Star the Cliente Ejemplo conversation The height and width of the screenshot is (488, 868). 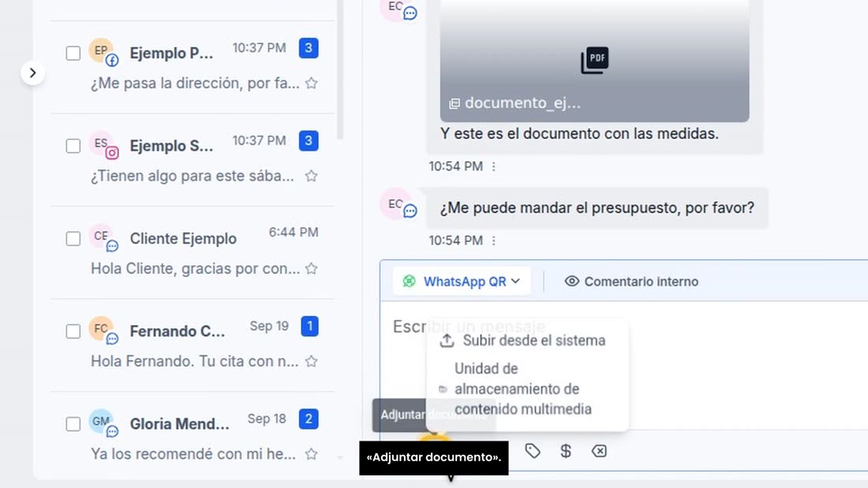tap(312, 268)
